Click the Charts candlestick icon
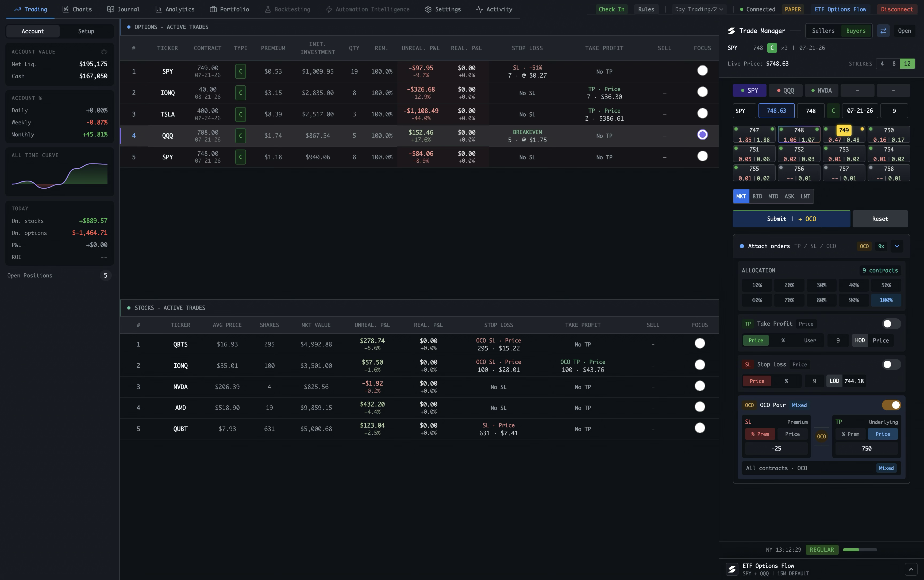 (66, 9)
